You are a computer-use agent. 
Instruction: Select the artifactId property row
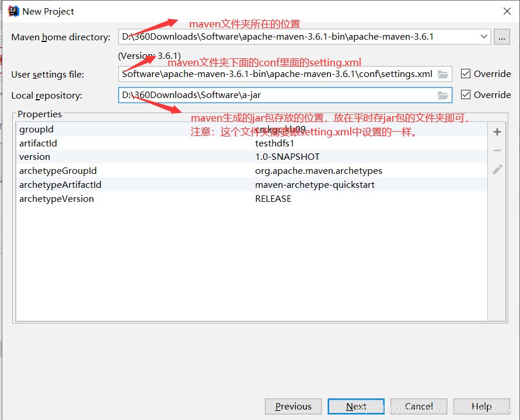pyautogui.click(x=252, y=143)
